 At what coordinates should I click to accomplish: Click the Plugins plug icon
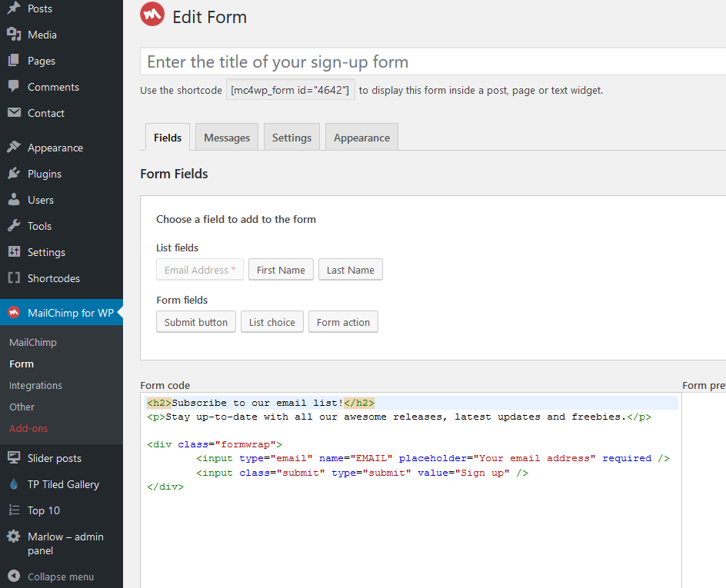point(14,174)
